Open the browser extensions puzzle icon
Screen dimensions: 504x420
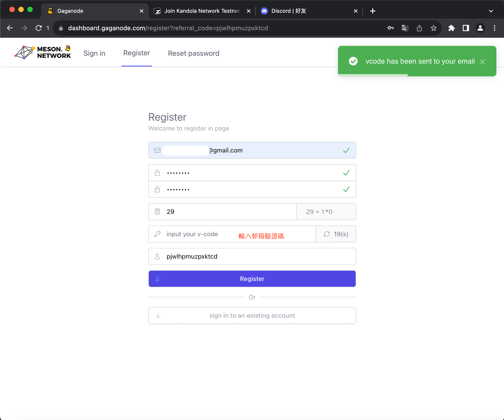pyautogui.click(x=451, y=28)
